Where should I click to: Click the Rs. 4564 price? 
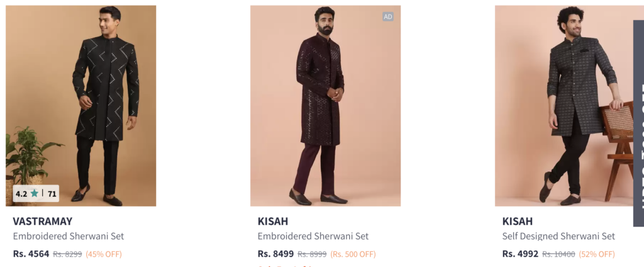[31, 254]
